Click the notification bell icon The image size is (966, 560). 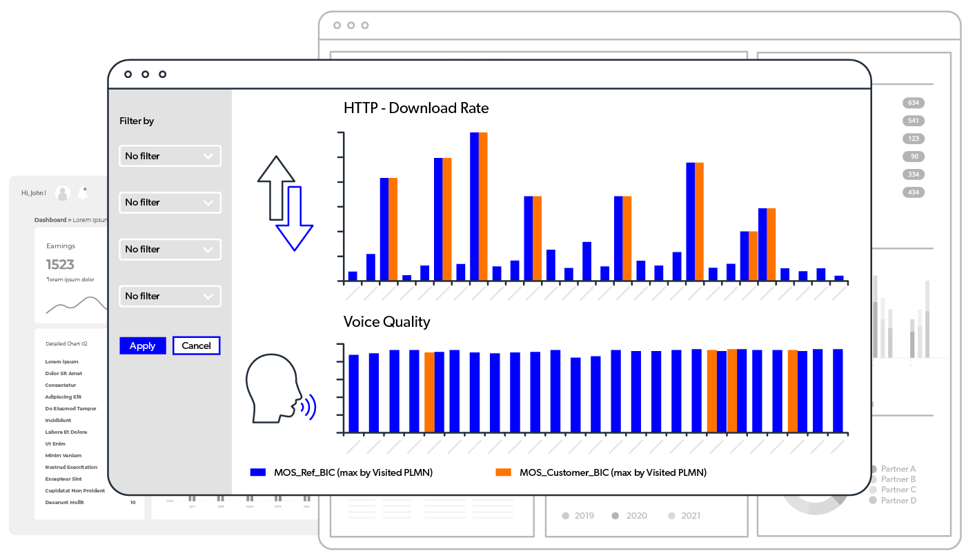pos(83,193)
